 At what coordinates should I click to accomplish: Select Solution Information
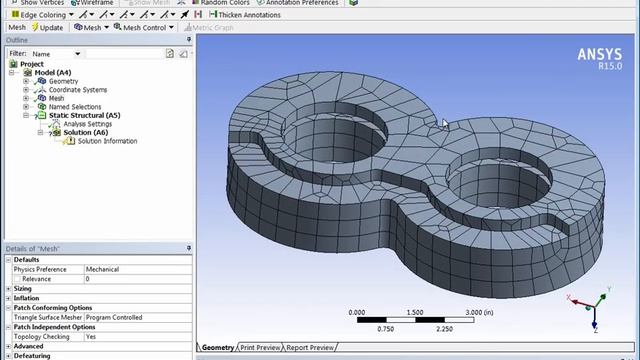[x=107, y=141]
